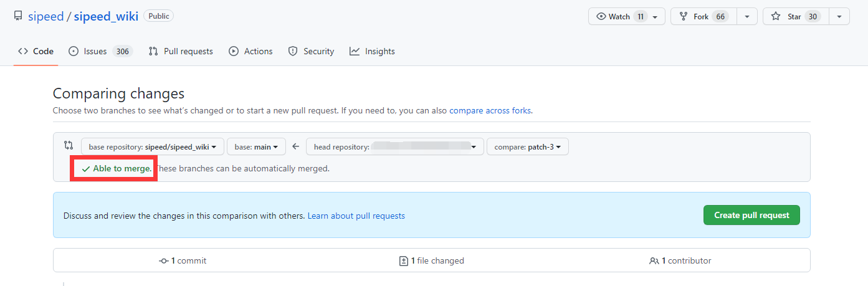Click the Fork button
This screenshot has width=868, height=286.
tap(703, 17)
